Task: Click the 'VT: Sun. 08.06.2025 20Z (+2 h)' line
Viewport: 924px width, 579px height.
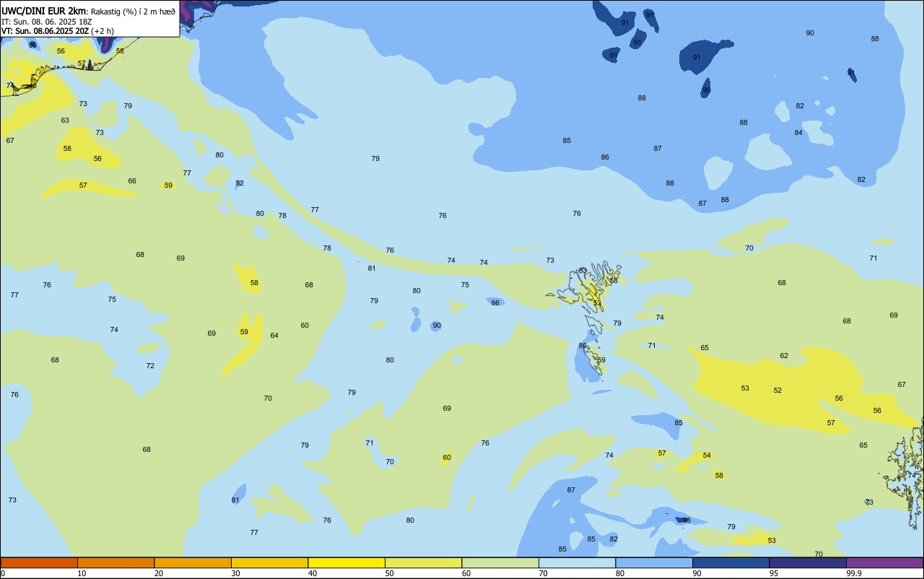Action: pos(57,31)
